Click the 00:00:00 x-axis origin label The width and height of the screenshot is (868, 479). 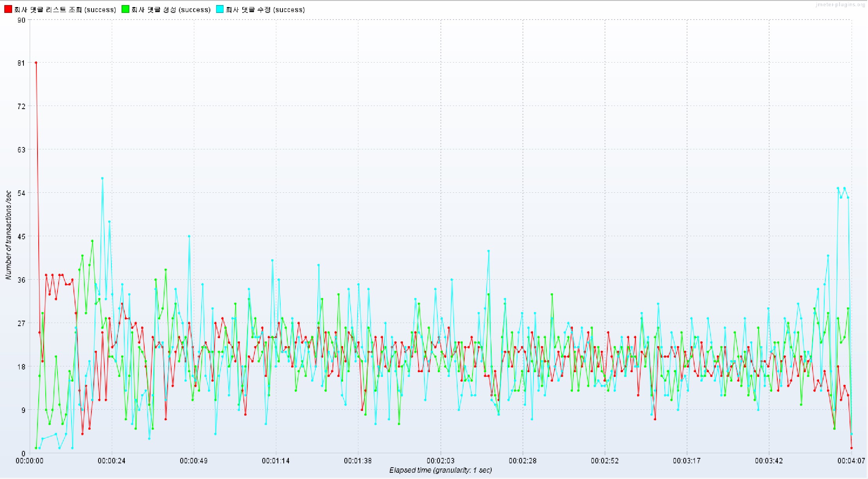point(30,461)
